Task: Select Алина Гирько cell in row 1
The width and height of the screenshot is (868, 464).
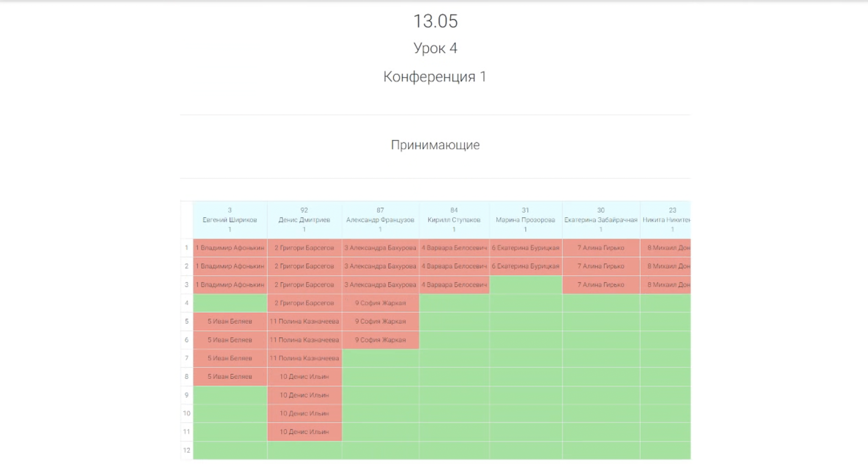Action: tap(601, 248)
